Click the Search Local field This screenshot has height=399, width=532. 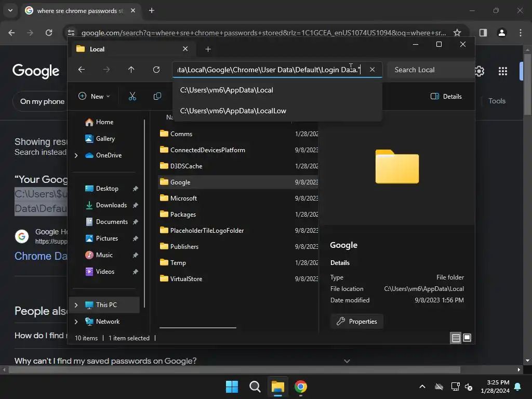pyautogui.click(x=431, y=70)
